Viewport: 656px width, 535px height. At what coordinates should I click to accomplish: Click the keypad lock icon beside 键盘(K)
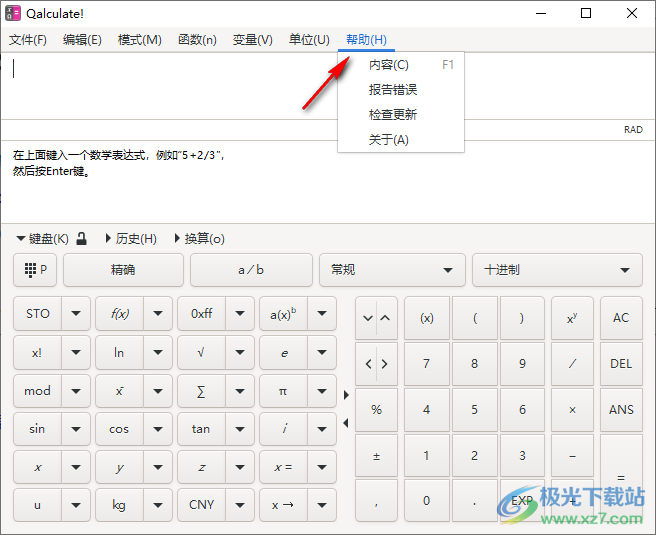(82, 238)
